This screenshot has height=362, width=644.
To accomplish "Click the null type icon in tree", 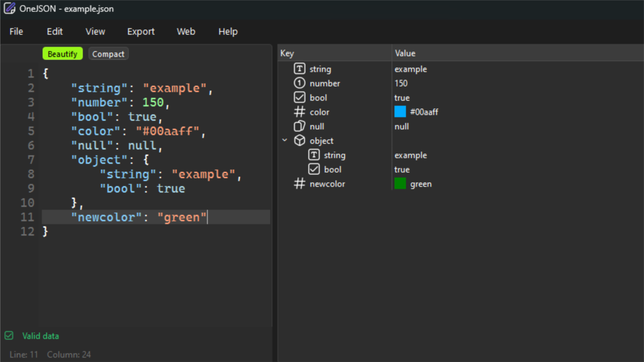I will pos(299,126).
